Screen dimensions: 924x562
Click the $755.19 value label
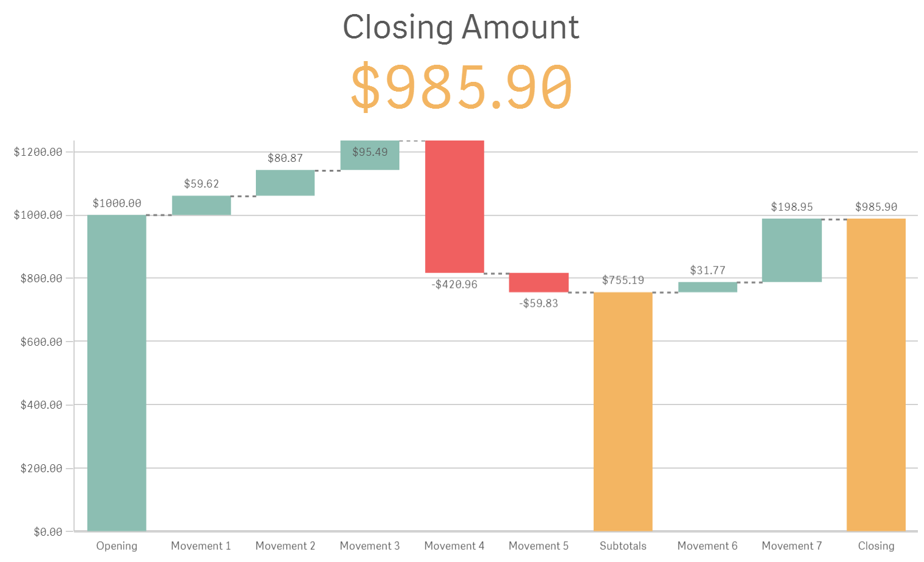(x=623, y=280)
